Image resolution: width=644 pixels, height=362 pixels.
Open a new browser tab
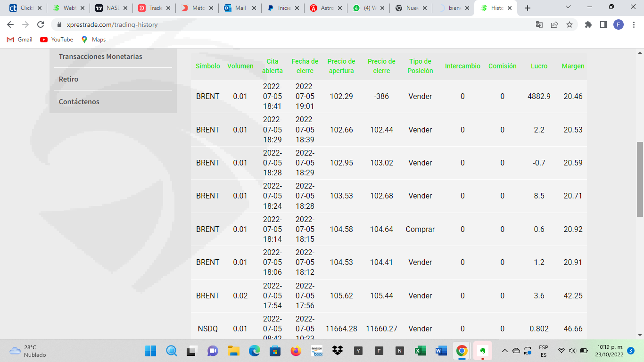pyautogui.click(x=528, y=8)
